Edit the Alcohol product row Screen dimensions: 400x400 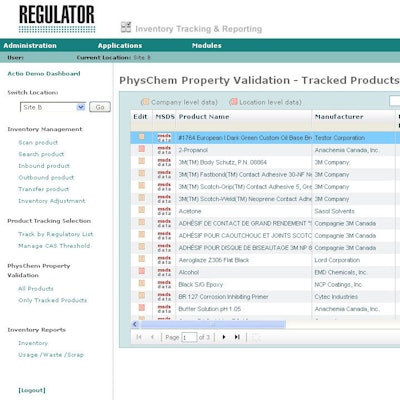pos(142,271)
